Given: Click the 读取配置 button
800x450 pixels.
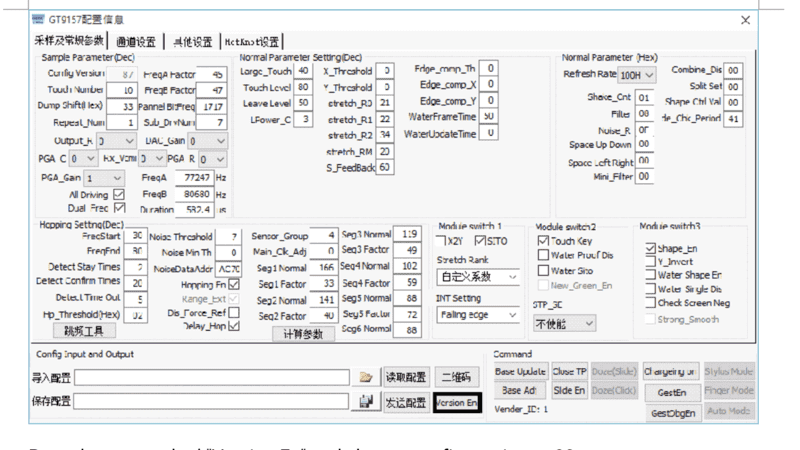Looking at the screenshot, I should pyautogui.click(x=407, y=377).
